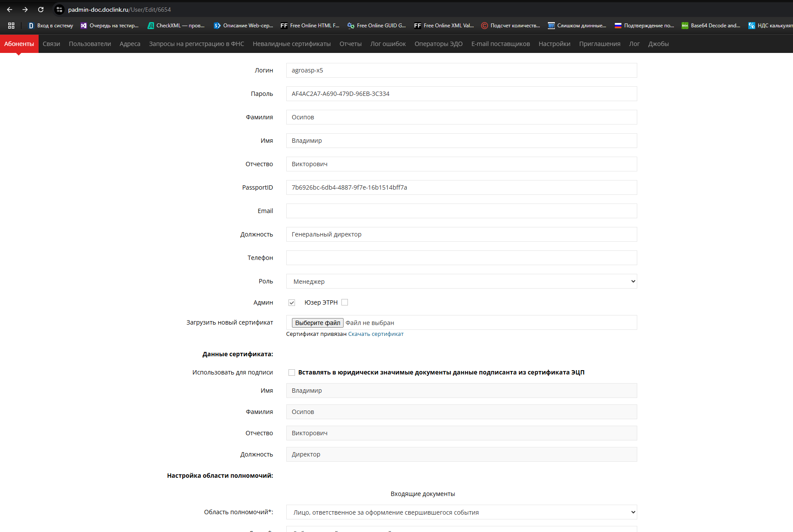The height and width of the screenshot is (532, 793).
Task: Open the Приглашения menu item
Action: [x=600, y=44]
